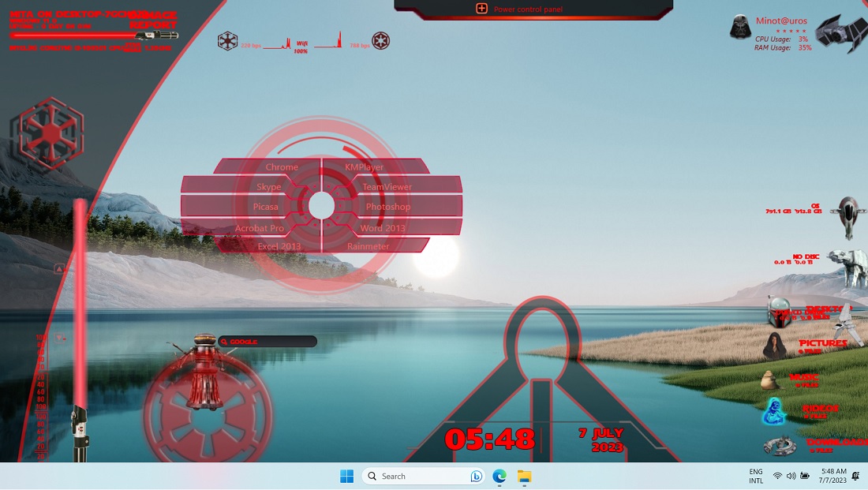Launch Chrome from the radial app launcher

(x=282, y=167)
